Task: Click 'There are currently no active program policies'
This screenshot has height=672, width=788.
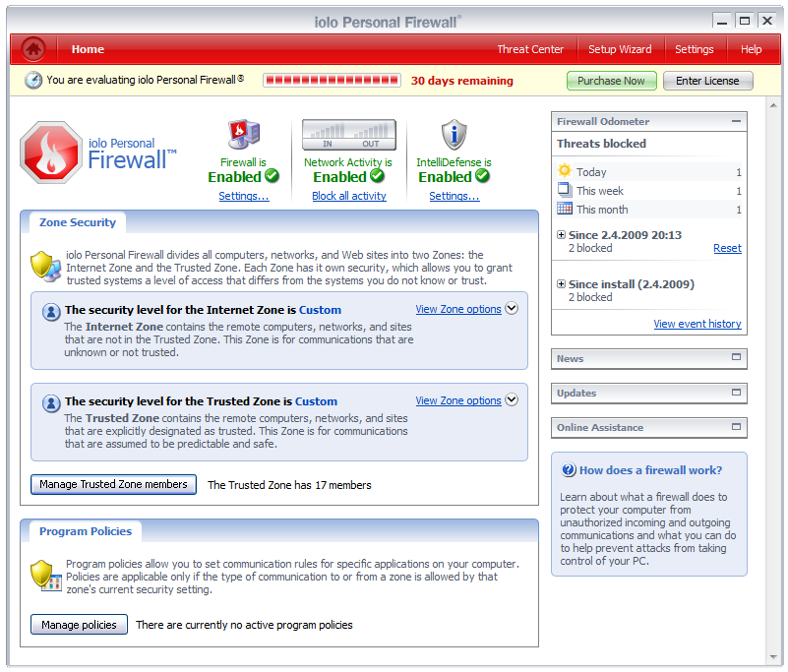Action: [244, 625]
